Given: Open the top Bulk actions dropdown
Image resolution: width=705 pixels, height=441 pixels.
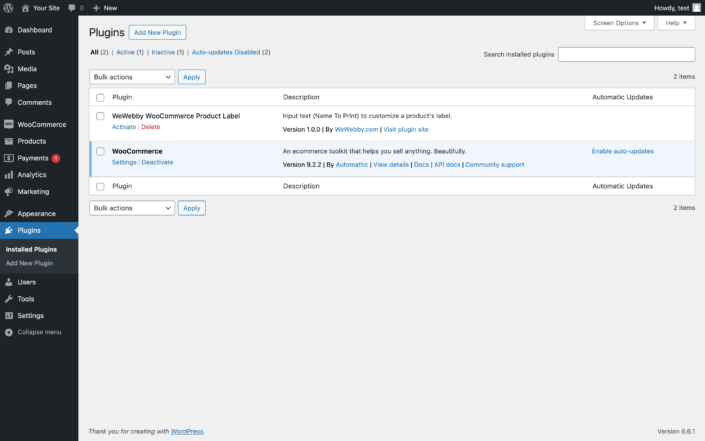Looking at the screenshot, I should click(x=132, y=77).
